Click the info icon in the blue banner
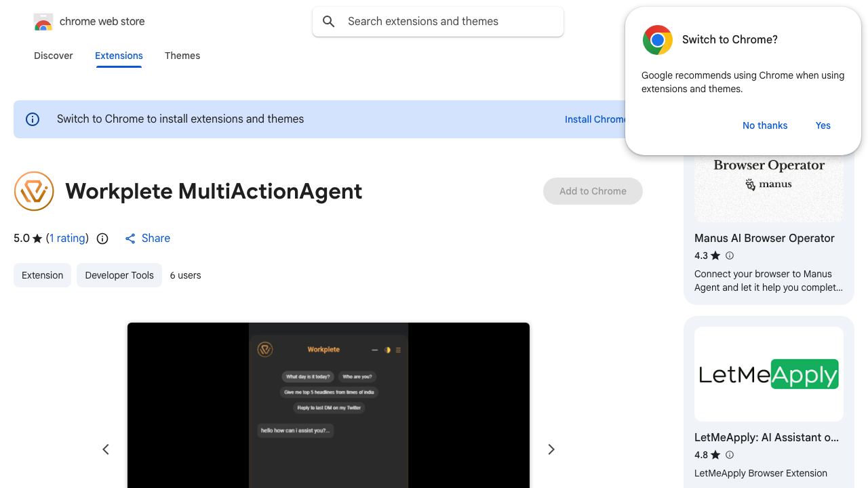Viewport: 868px width, 488px height. (x=33, y=119)
